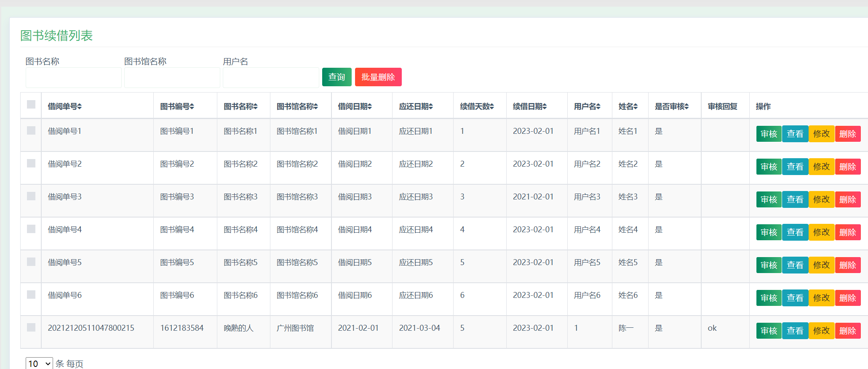
Task: Click 删除 for row 借阅单号5
Action: coord(847,265)
